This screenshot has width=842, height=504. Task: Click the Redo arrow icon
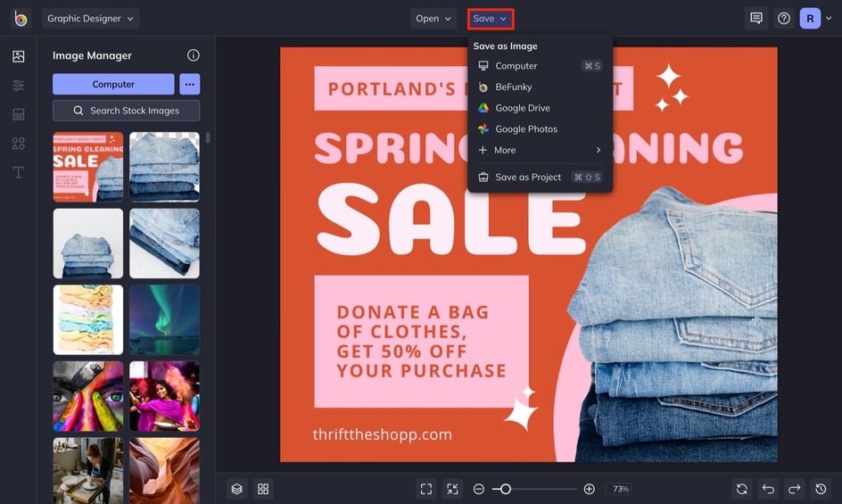coord(795,489)
